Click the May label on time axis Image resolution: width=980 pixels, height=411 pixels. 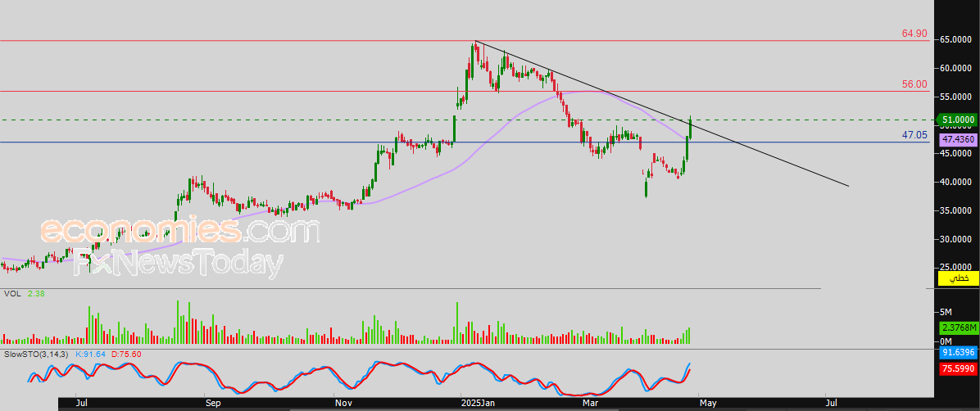click(x=707, y=404)
